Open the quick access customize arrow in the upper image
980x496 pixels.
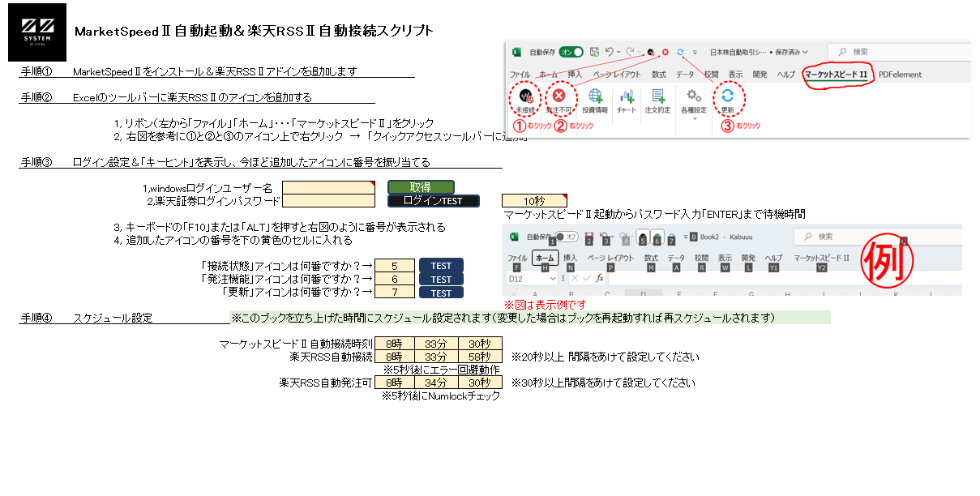coord(695,53)
